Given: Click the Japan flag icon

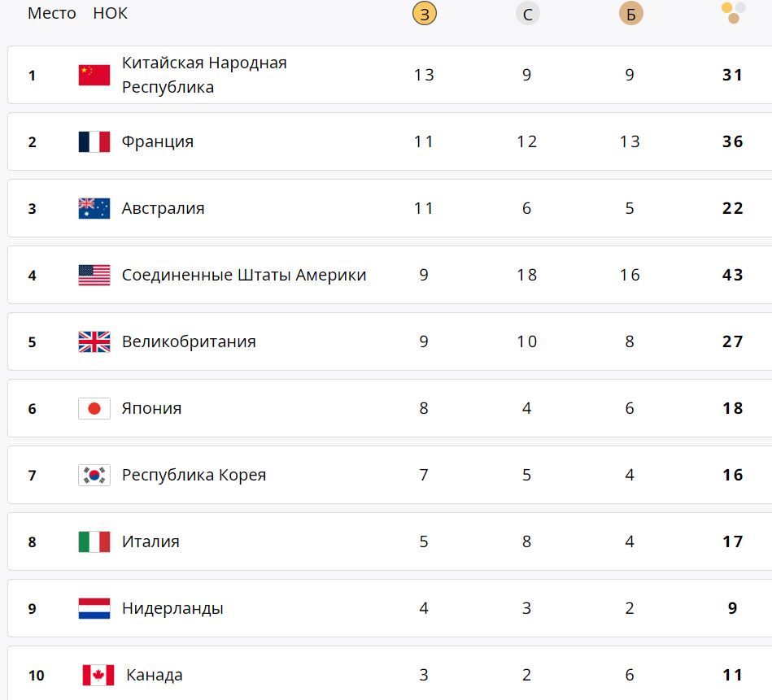Looking at the screenshot, I should pos(94,408).
